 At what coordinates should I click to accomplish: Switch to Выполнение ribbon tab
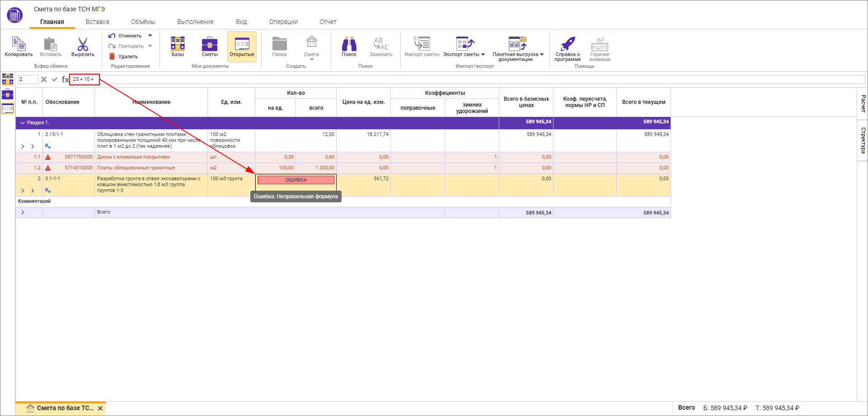(195, 22)
